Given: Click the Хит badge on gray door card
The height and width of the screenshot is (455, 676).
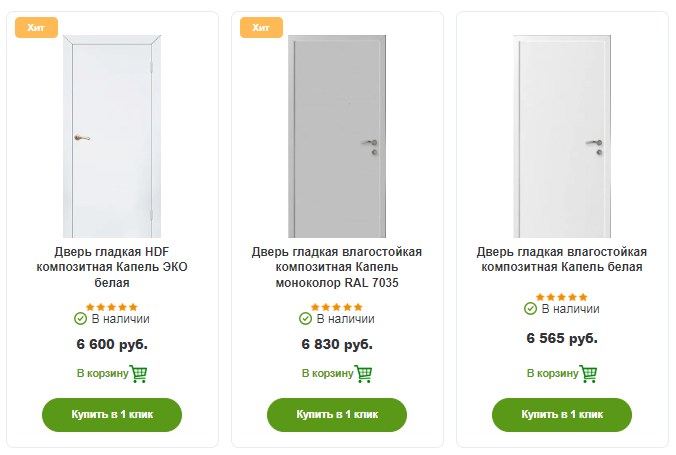Looking at the screenshot, I should point(261,27).
